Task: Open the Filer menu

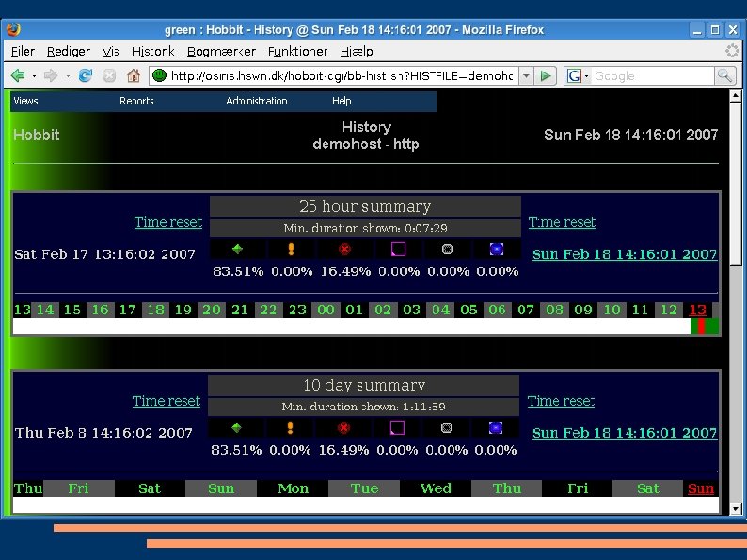Action: 23,51
